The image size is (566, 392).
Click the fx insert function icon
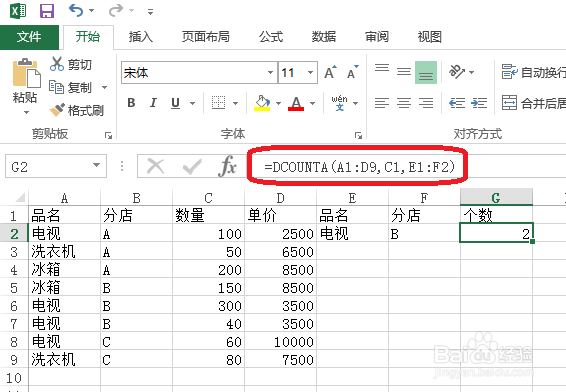pos(227,166)
